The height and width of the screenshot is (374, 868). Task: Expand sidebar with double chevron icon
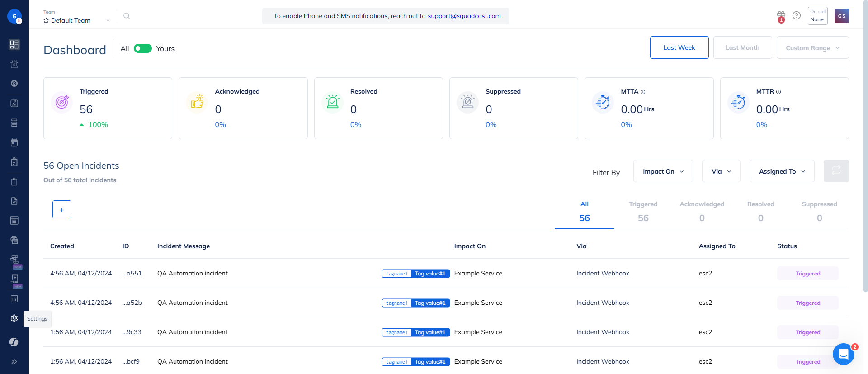(14, 361)
